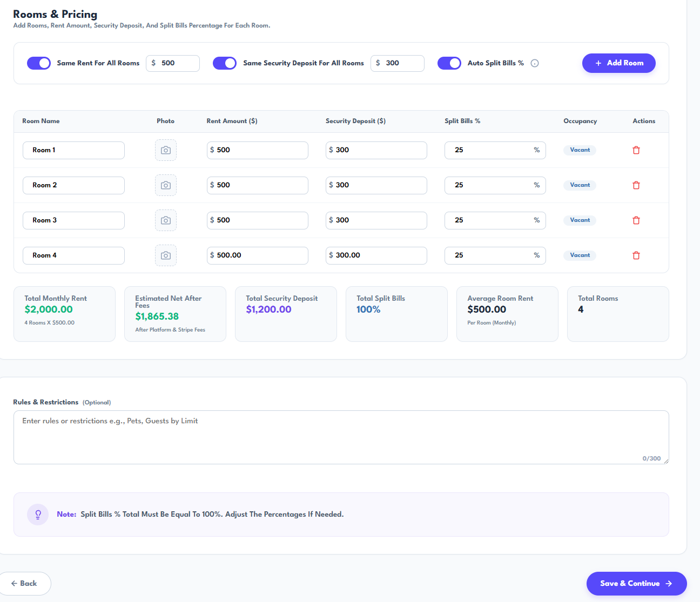Image resolution: width=700 pixels, height=602 pixels.
Task: Click the Rent Amount ($) column header
Action: (x=232, y=121)
